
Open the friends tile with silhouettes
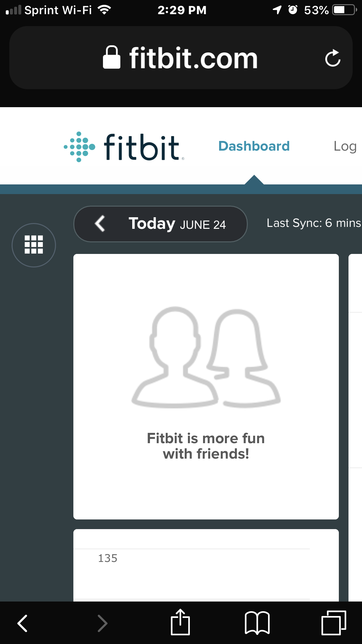(x=206, y=357)
